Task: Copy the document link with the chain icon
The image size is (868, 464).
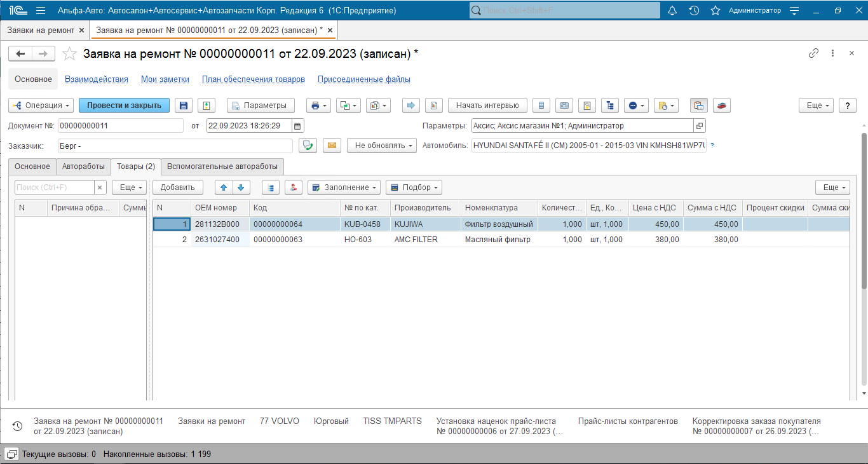Action: 813,53
